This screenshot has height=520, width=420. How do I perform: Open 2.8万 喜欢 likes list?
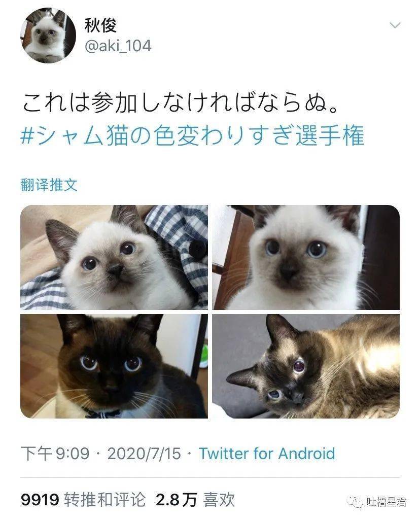(x=195, y=499)
